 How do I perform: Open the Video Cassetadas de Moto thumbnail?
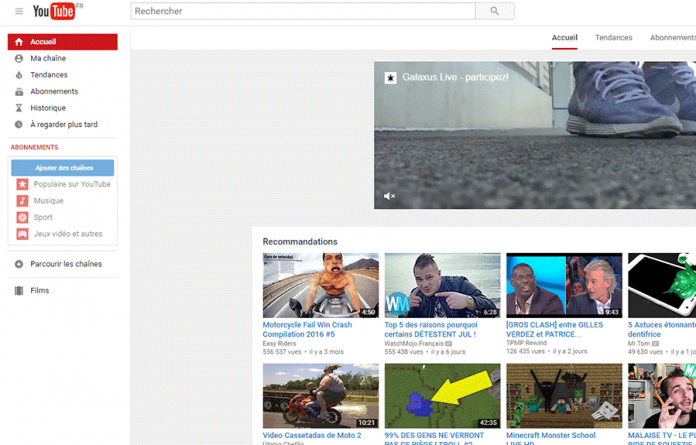tap(321, 396)
